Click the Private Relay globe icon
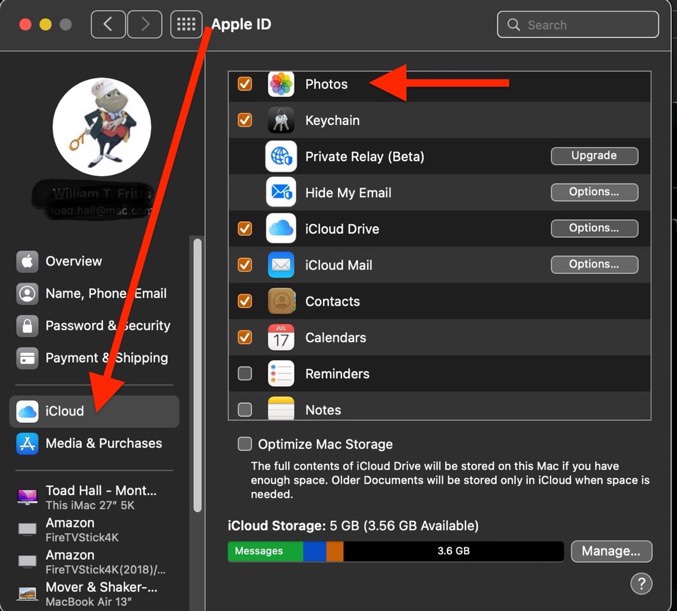 [281, 156]
